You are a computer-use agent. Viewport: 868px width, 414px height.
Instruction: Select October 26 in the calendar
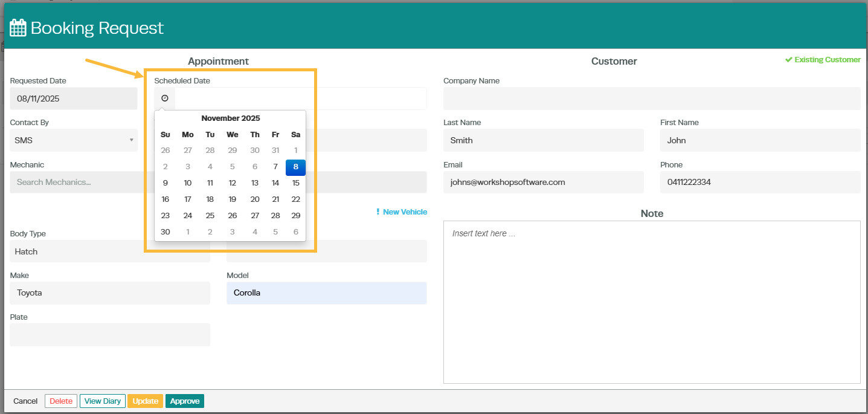coord(166,150)
